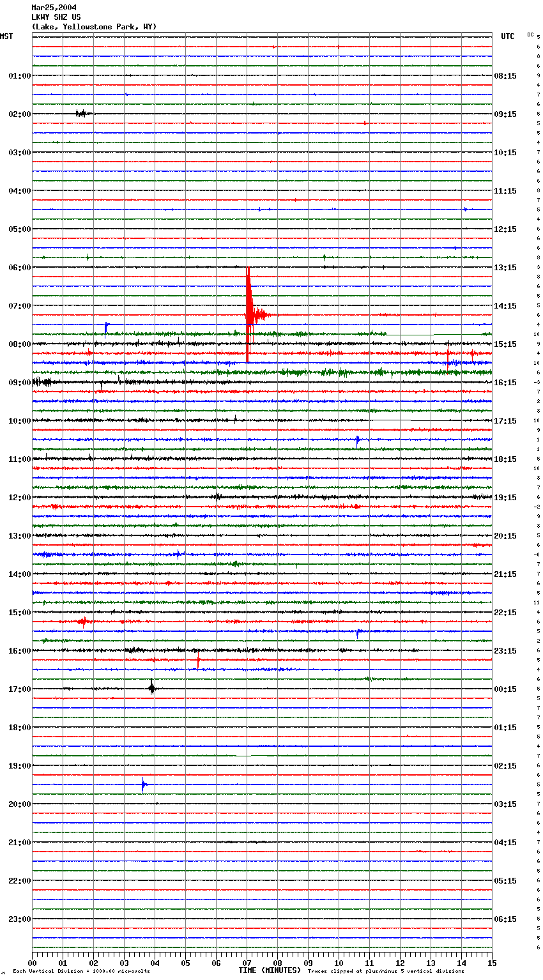Viewport: 543px width, 980px height.
Task: Click the black event burst on the 17:00 trace
Action: point(152,688)
